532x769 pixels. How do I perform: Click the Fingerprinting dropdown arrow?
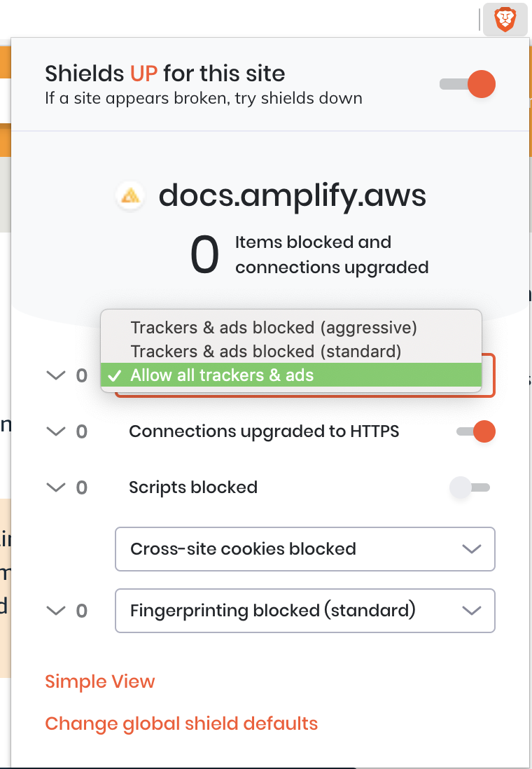[472, 611]
